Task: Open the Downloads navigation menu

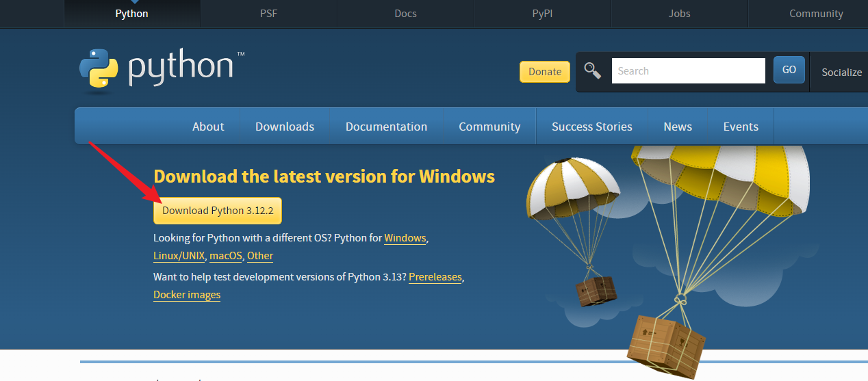Action: coord(285,127)
